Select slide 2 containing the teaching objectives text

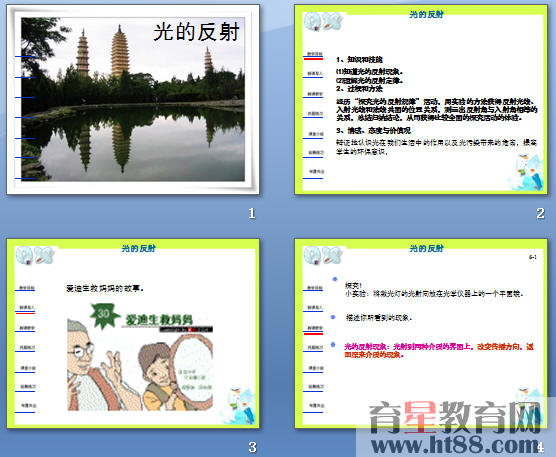421,100
